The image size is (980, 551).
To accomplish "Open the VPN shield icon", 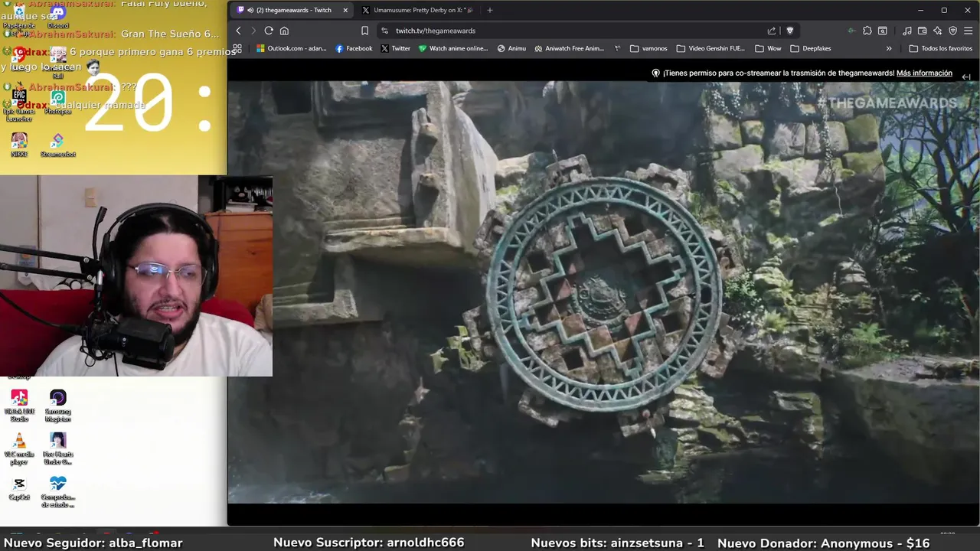I will coord(952,31).
